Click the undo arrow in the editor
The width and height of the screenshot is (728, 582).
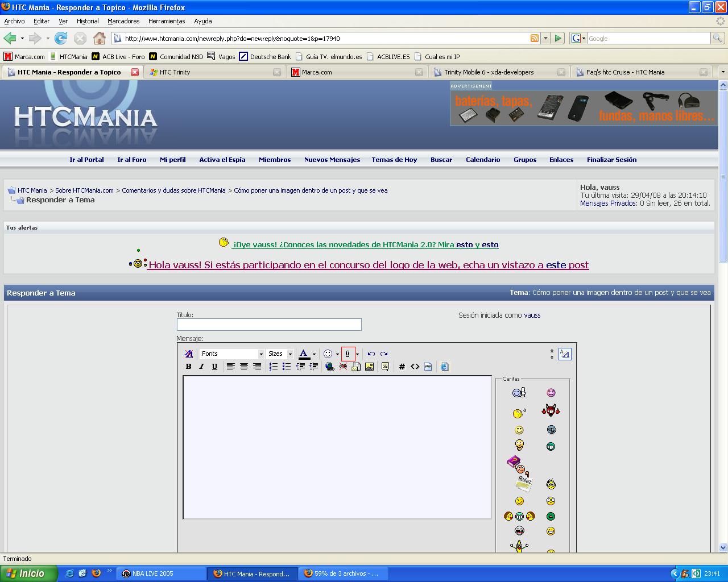click(371, 354)
